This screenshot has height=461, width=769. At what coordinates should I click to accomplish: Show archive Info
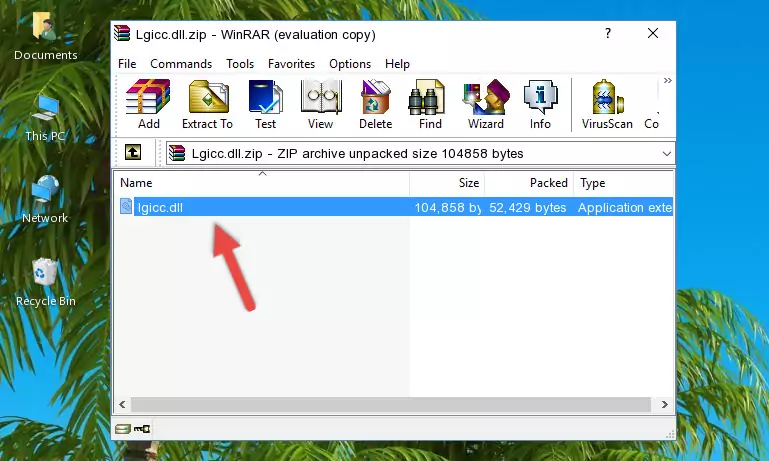pos(540,104)
